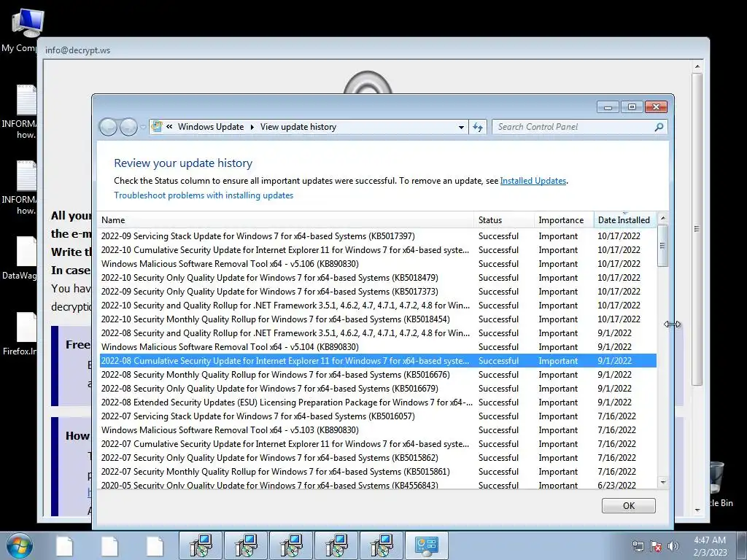Viewport: 747px width, 560px height.
Task: Click scroll-down arrow in info@decrypt.ws window
Action: point(697,510)
